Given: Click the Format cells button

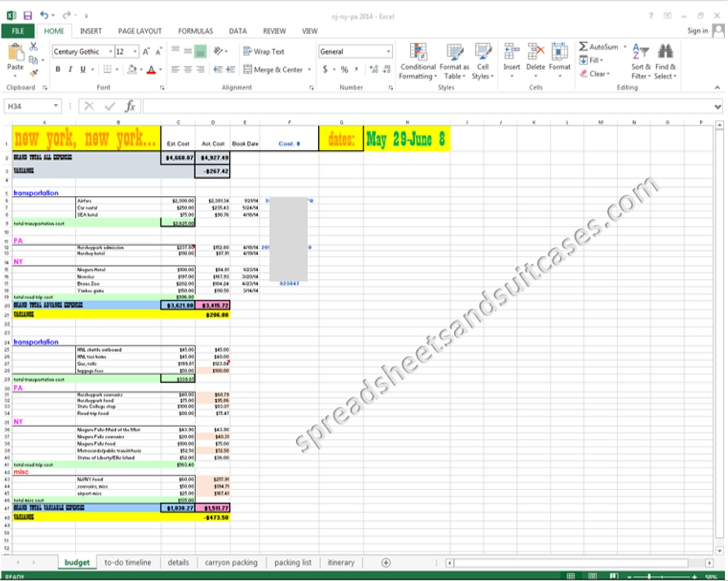Looking at the screenshot, I should click(559, 60).
